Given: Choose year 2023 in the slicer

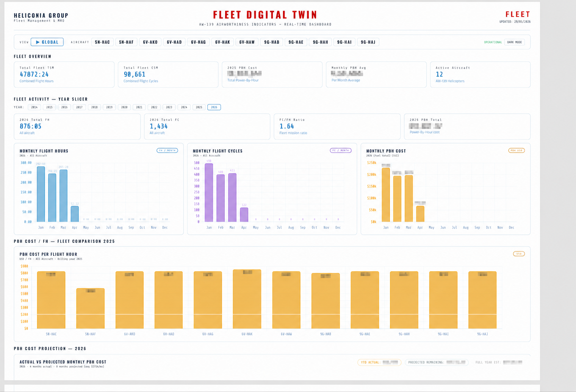Looking at the screenshot, I should point(169,107).
